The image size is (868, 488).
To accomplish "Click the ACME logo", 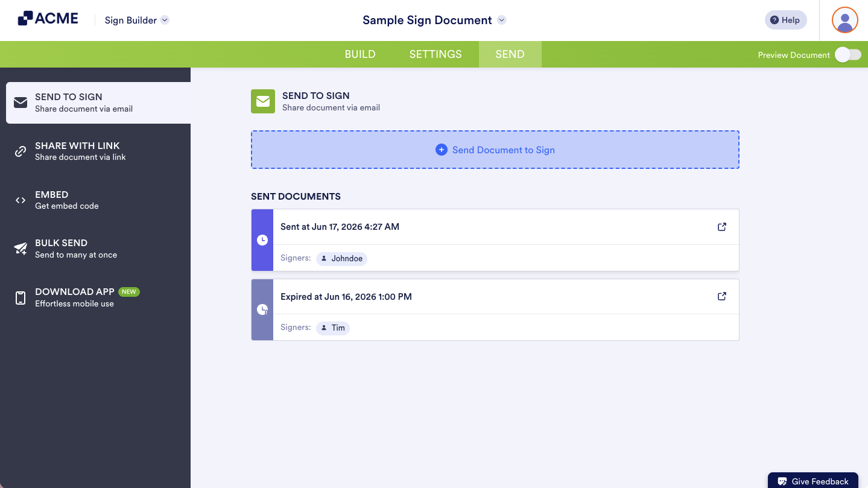I will click(48, 19).
